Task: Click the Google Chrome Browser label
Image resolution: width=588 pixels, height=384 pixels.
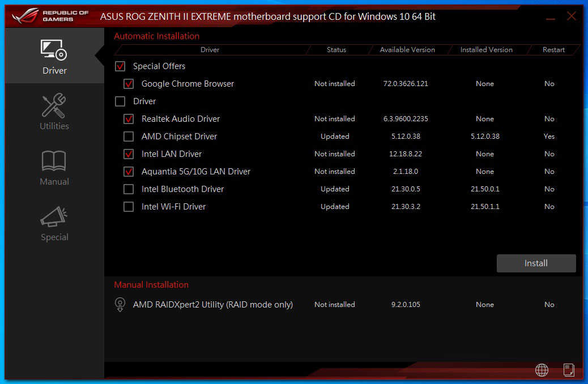Action: pyautogui.click(x=188, y=84)
